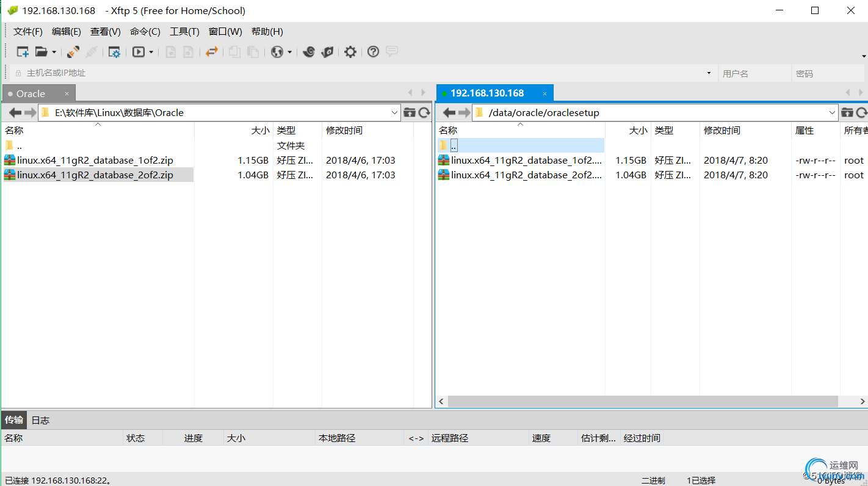The width and height of the screenshot is (868, 486).
Task: Click Back arrow in local Oracle pane
Action: pyautogui.click(x=16, y=112)
